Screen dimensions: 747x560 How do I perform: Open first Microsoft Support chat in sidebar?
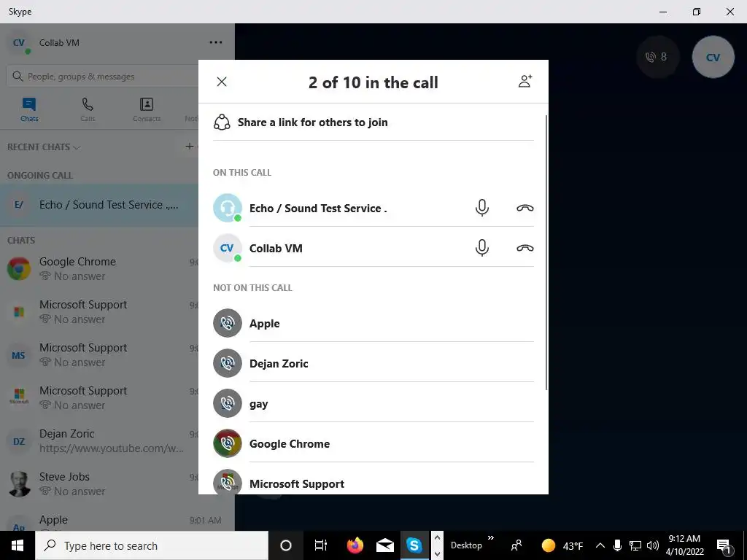(x=99, y=311)
